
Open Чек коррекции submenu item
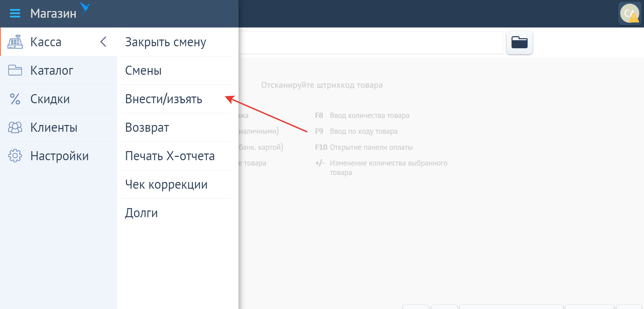point(176,184)
